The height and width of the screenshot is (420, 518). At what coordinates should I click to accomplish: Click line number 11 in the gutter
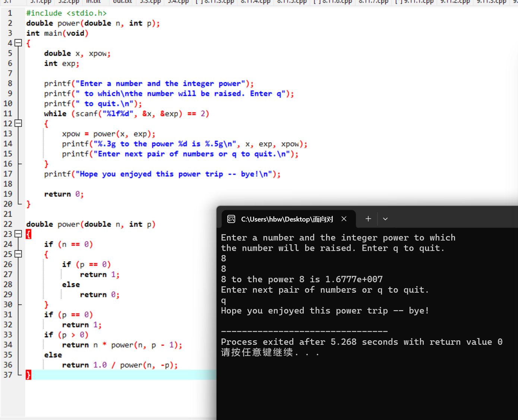[8, 114]
